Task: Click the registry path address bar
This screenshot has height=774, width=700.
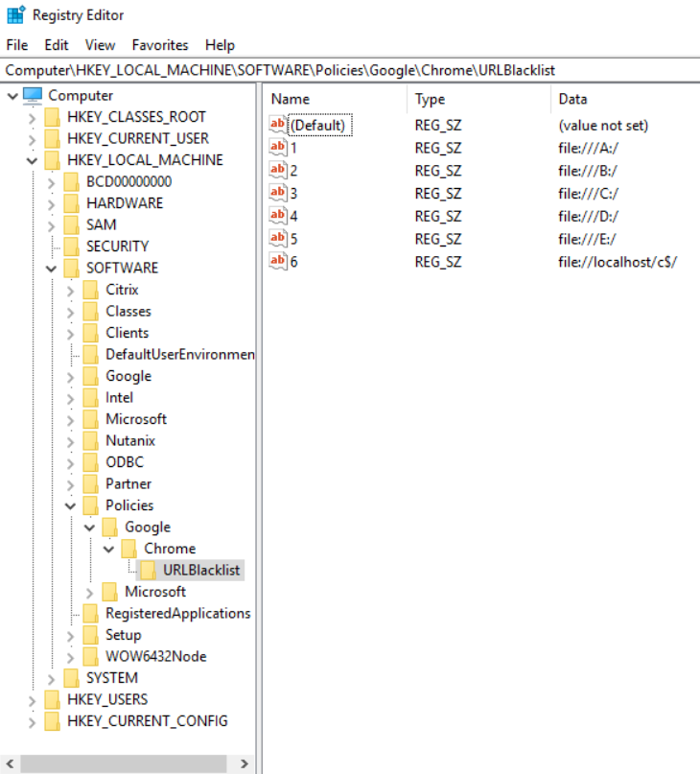Action: [350, 70]
